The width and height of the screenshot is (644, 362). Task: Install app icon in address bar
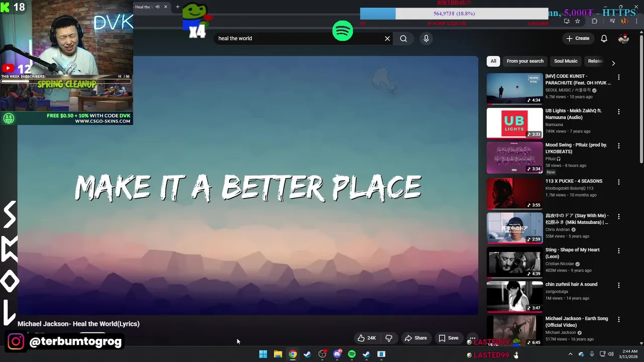[x=567, y=21]
